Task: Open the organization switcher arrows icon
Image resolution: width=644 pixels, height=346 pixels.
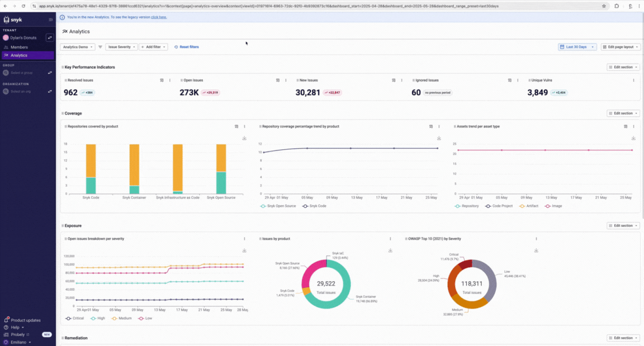Action: pyautogui.click(x=50, y=91)
